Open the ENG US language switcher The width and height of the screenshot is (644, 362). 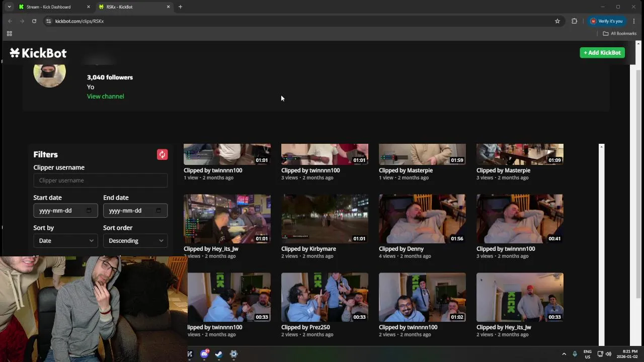point(588,354)
